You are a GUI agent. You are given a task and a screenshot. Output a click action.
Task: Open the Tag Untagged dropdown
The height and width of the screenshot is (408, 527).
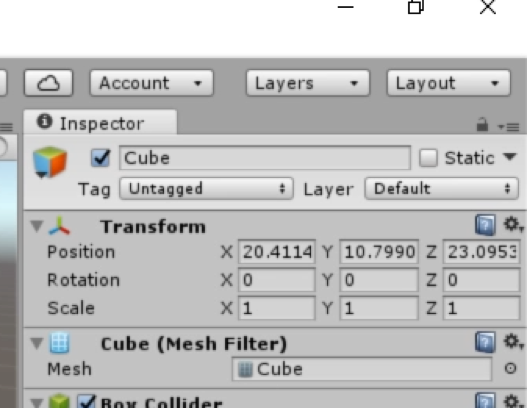click(x=206, y=189)
